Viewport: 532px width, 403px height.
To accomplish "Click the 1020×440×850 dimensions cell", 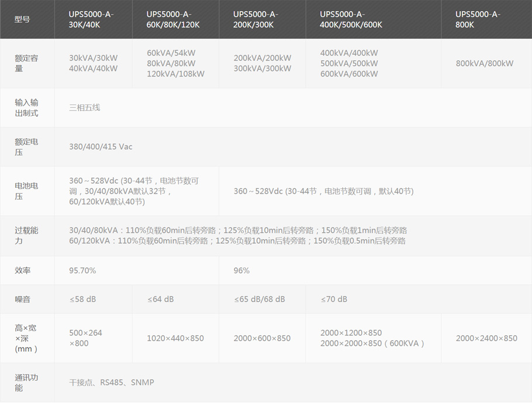I will 175,338.
